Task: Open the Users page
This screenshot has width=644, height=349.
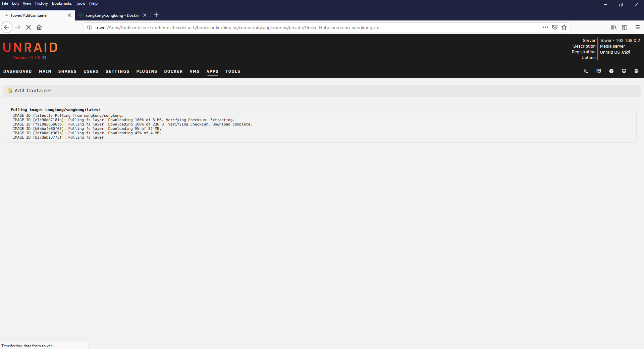Action: point(91,71)
